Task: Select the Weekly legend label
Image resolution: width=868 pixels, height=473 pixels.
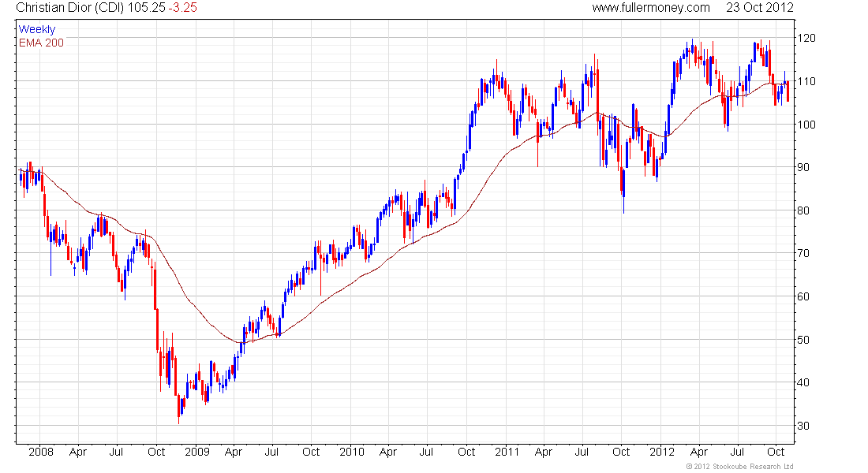Action: point(37,29)
